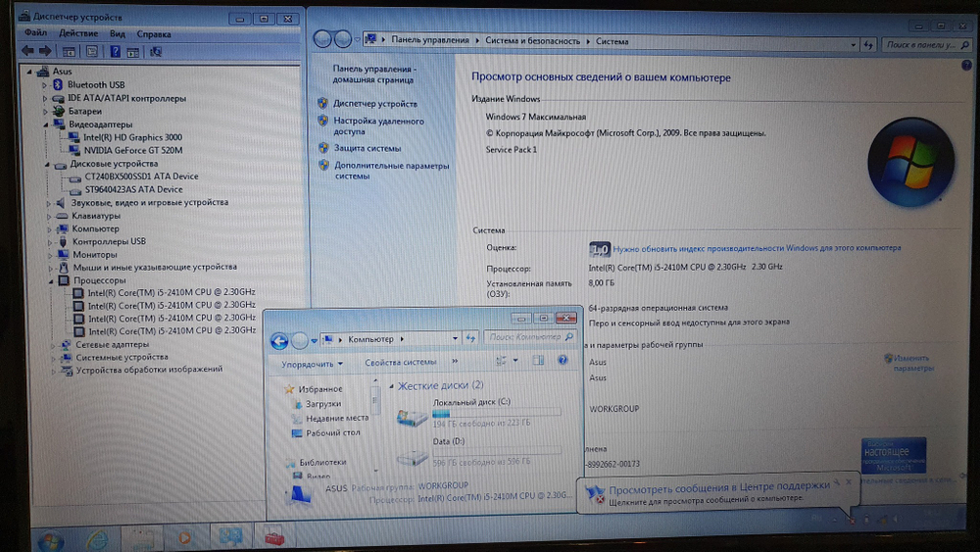Go to Панель управления - домашняя страница
Viewport: 980px width, 552px height.
coord(373,75)
